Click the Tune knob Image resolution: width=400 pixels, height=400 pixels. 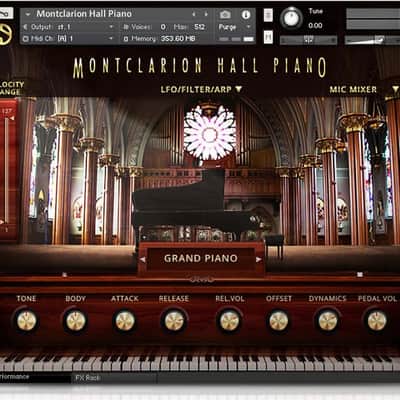coord(291,19)
